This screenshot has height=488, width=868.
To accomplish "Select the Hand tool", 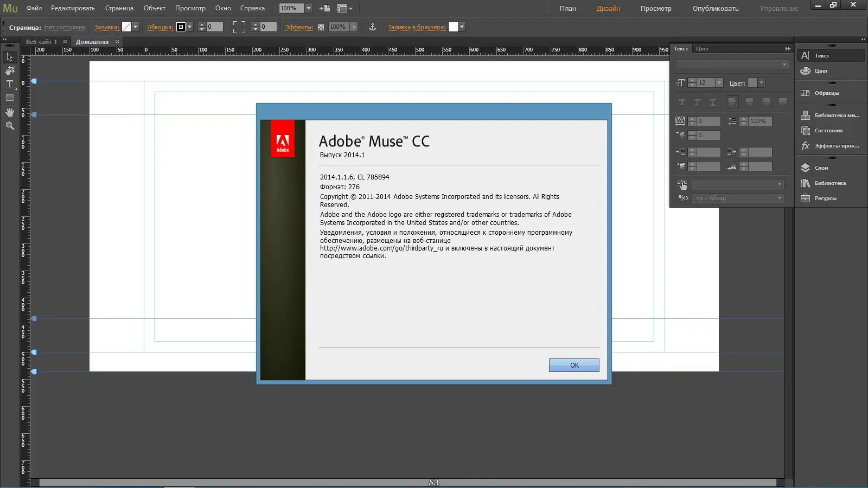I will [9, 112].
